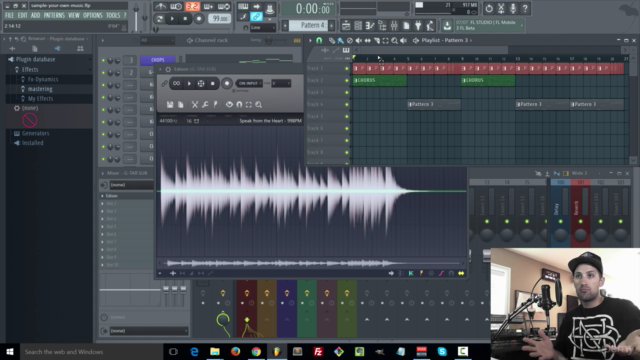
Task: Click Edison zoom magnifier icon
Action: [259, 105]
